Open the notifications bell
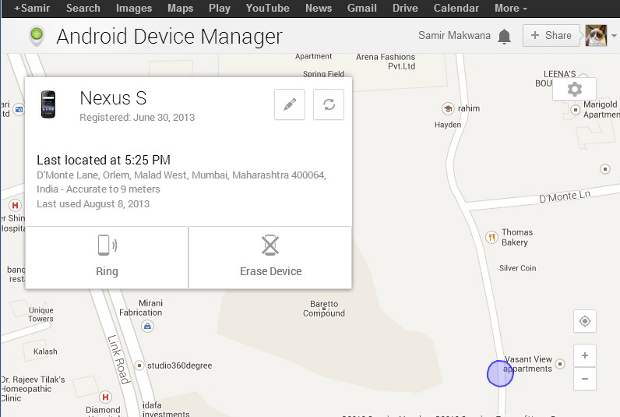The height and width of the screenshot is (417, 620). click(x=504, y=36)
